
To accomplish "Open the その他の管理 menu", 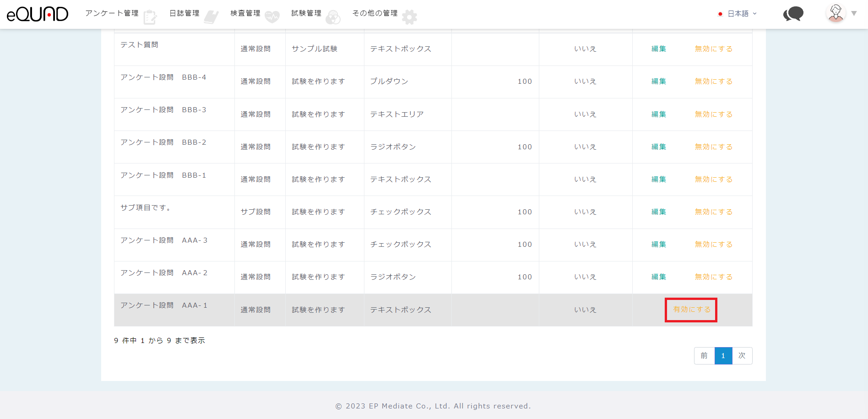I will point(375,13).
